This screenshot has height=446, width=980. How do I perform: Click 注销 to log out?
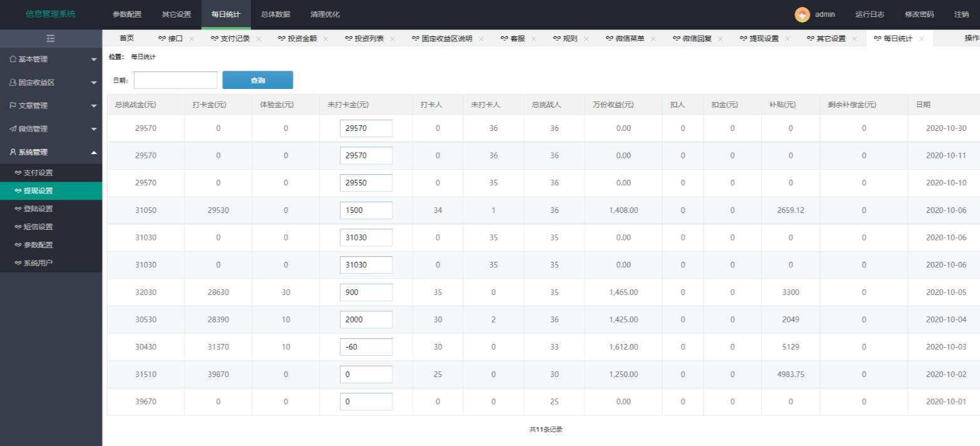(962, 14)
